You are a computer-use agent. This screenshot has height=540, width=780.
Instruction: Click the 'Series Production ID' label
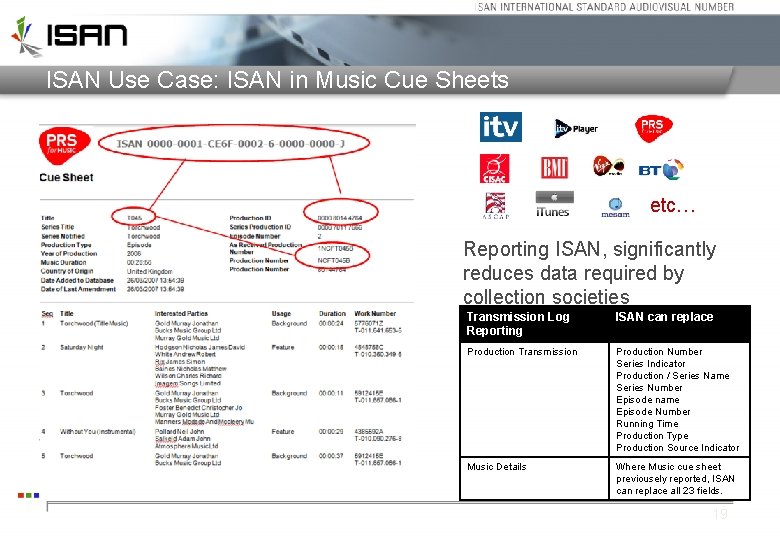coord(260,227)
